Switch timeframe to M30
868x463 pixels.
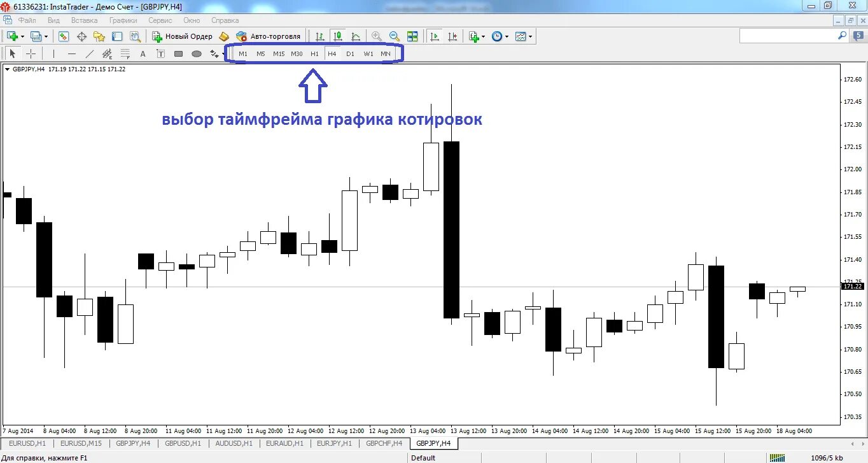[297, 53]
